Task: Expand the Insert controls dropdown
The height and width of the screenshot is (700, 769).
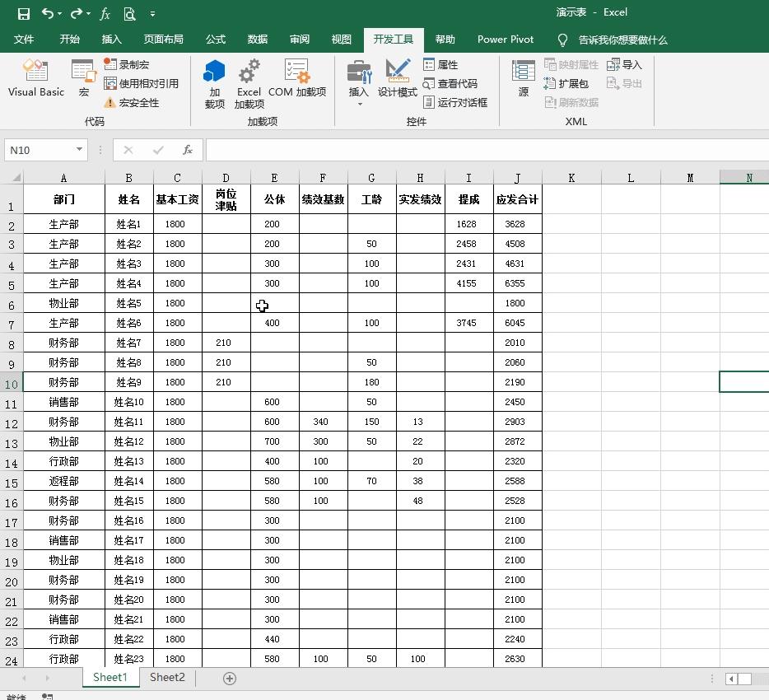Action: [359, 104]
